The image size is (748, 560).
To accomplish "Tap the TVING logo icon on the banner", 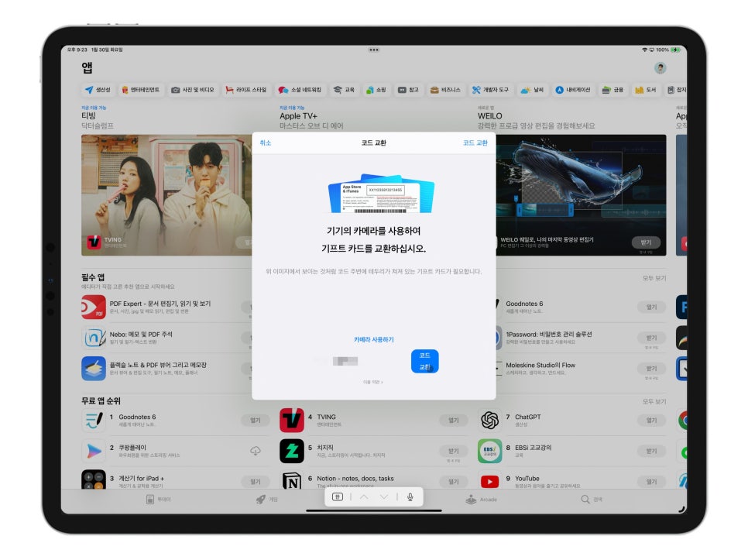I will coord(94,242).
